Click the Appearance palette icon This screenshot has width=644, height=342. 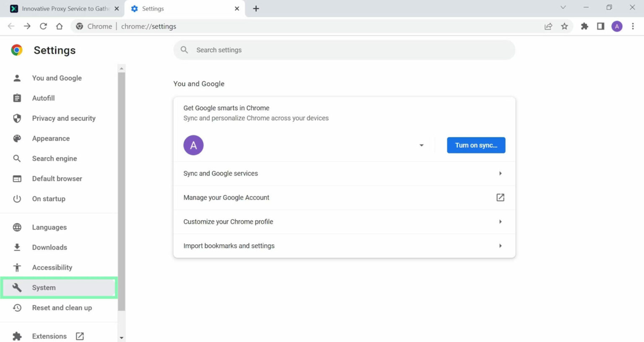pos(17,138)
